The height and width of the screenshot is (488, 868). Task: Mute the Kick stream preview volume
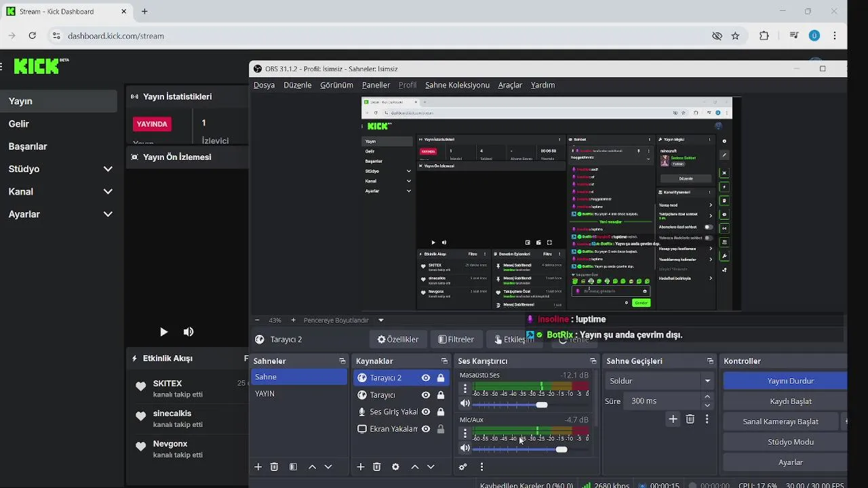click(x=189, y=331)
